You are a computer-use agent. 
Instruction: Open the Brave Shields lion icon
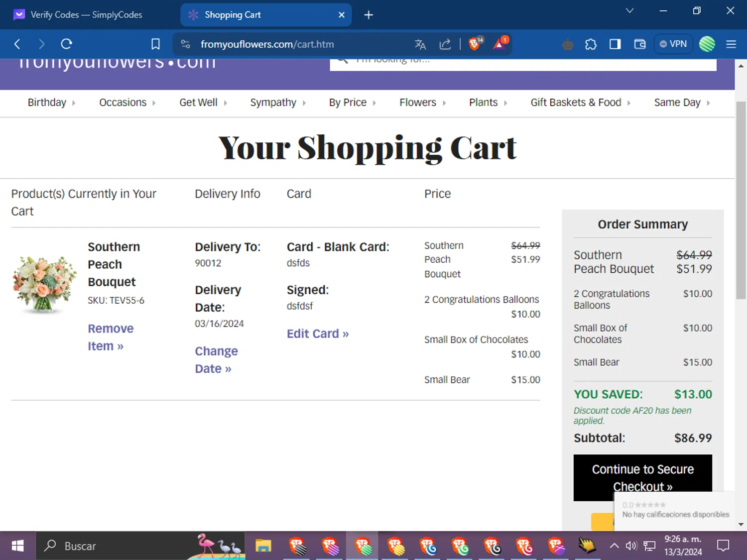pos(476,44)
